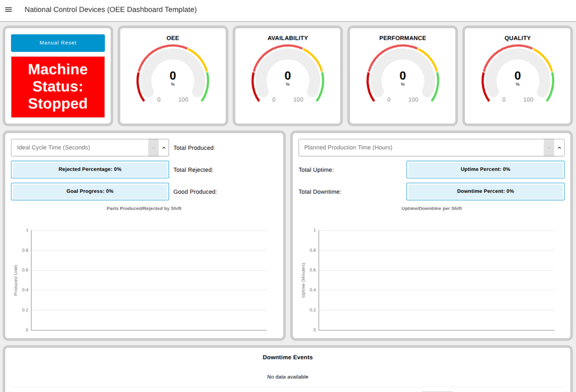Open the hamburger navigation menu
The image size is (576, 392).
coord(8,9)
